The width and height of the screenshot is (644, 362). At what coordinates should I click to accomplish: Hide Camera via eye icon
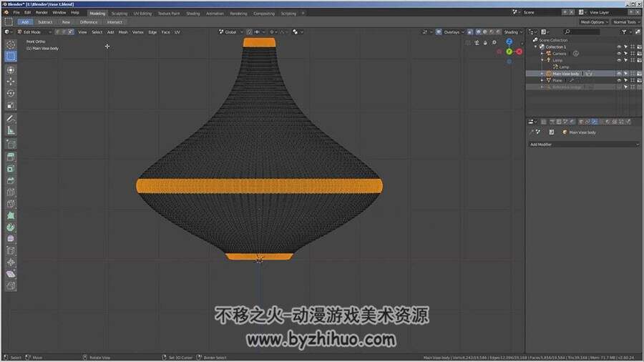(619, 54)
